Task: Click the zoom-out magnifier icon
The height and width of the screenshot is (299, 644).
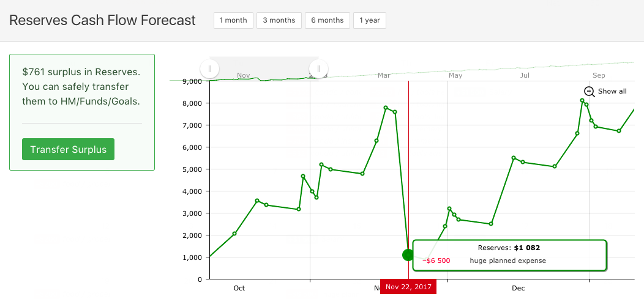Action: click(x=590, y=91)
